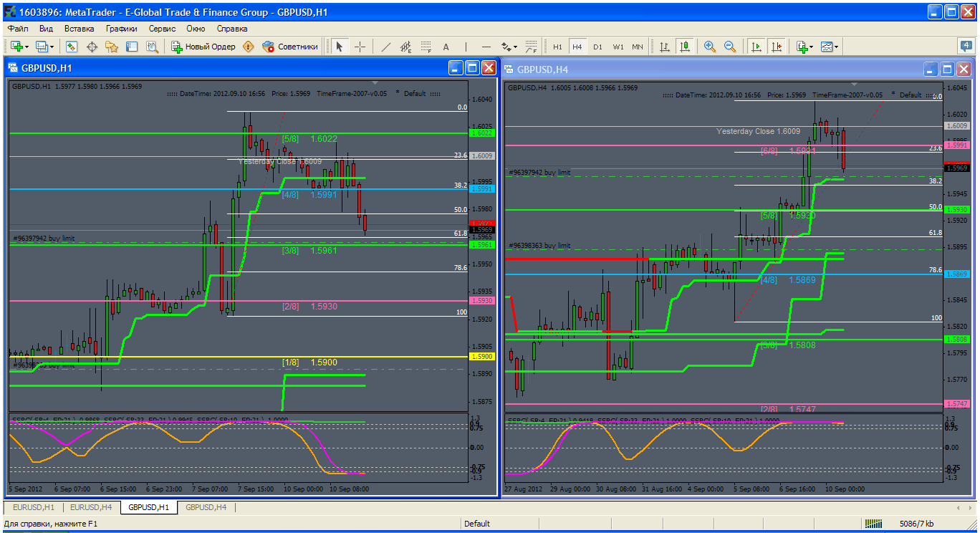
Task: Open the Справка menu
Action: (232, 29)
